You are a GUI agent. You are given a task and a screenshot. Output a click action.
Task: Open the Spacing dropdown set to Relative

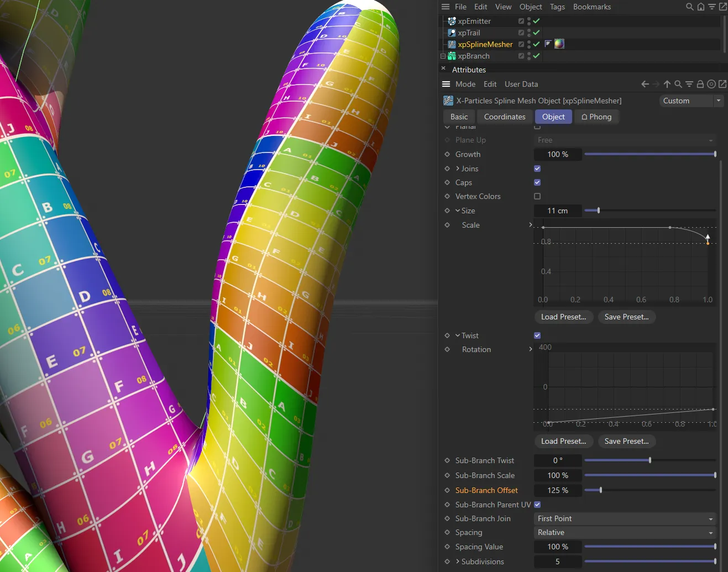pos(624,532)
